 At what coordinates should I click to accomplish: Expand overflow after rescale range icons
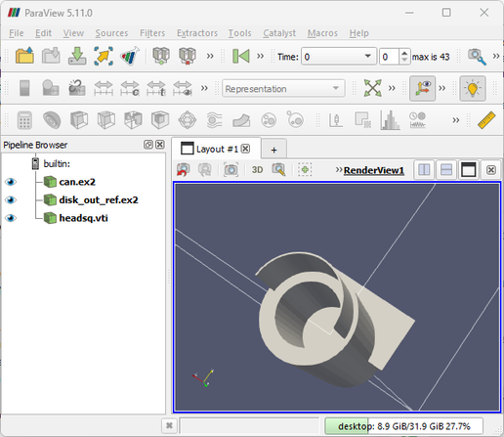[204, 88]
